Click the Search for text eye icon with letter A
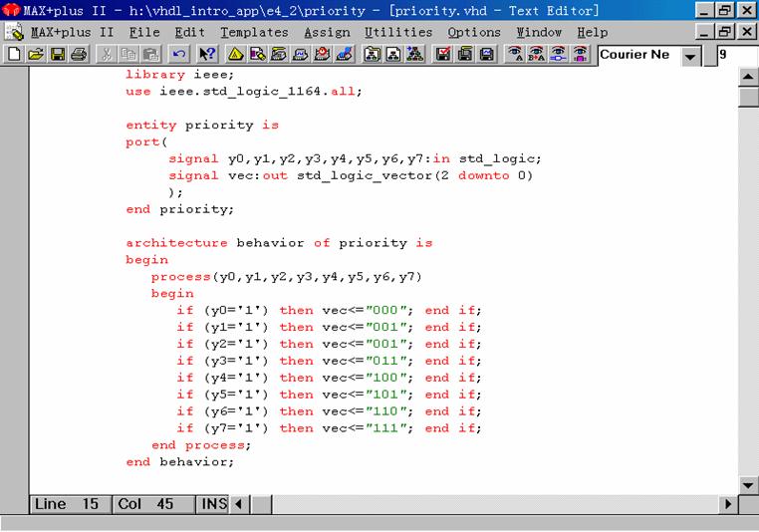 (x=515, y=54)
